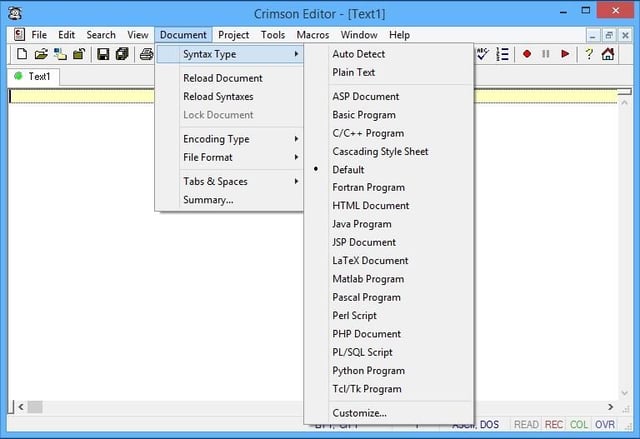Select Pascal Program syntax
Image resolution: width=640 pixels, height=439 pixels.
(389, 297)
